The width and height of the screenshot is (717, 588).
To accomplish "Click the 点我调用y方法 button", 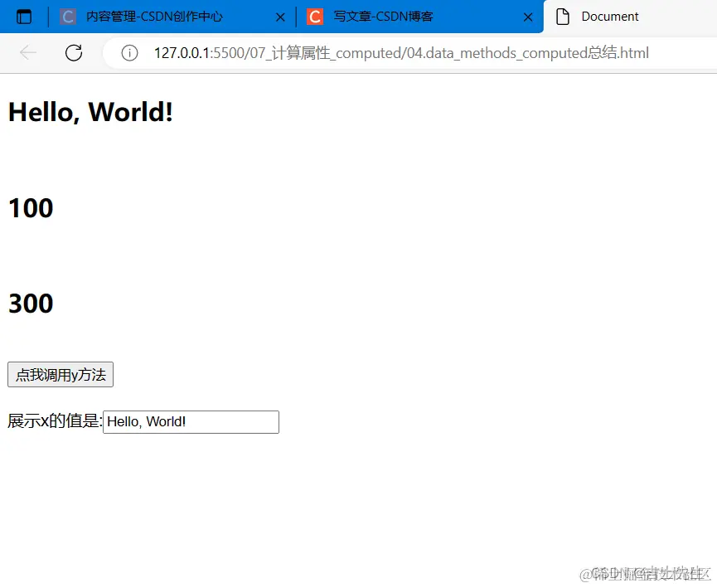I will click(x=61, y=375).
